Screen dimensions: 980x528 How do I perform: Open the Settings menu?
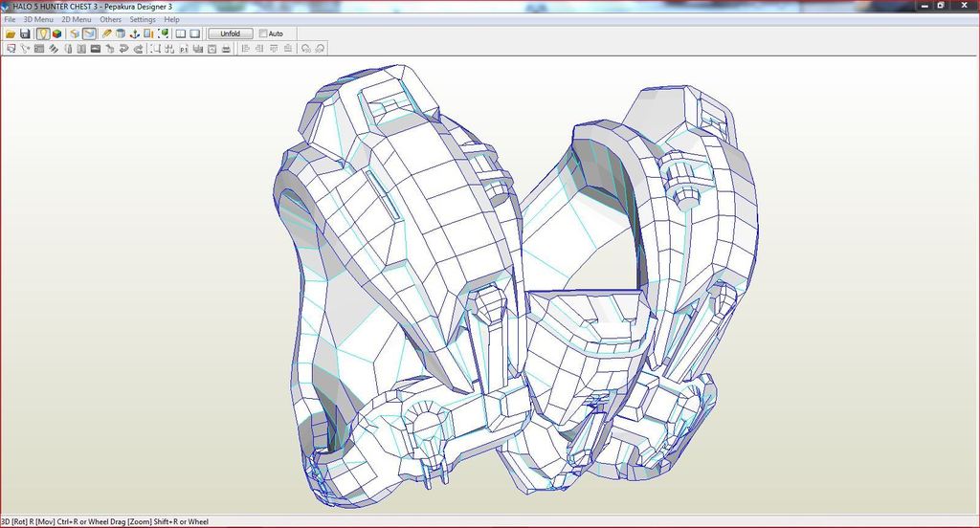143,19
